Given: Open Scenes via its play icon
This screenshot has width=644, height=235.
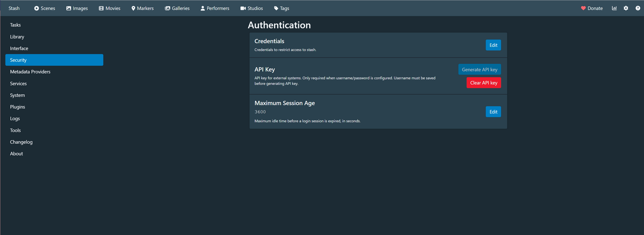Looking at the screenshot, I should tap(36, 8).
